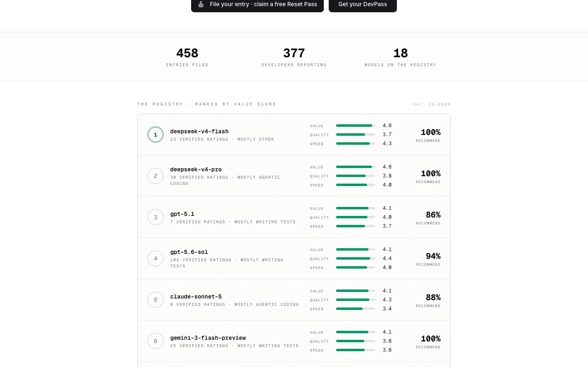Click 458 Entries Filed statistic
This screenshot has height=368, width=588.
[187, 57]
